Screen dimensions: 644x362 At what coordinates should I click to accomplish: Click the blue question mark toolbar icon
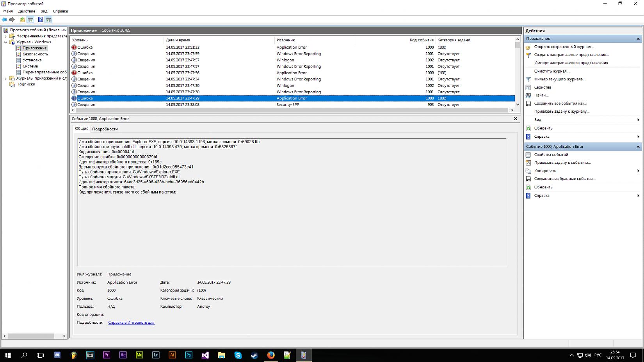[40, 20]
